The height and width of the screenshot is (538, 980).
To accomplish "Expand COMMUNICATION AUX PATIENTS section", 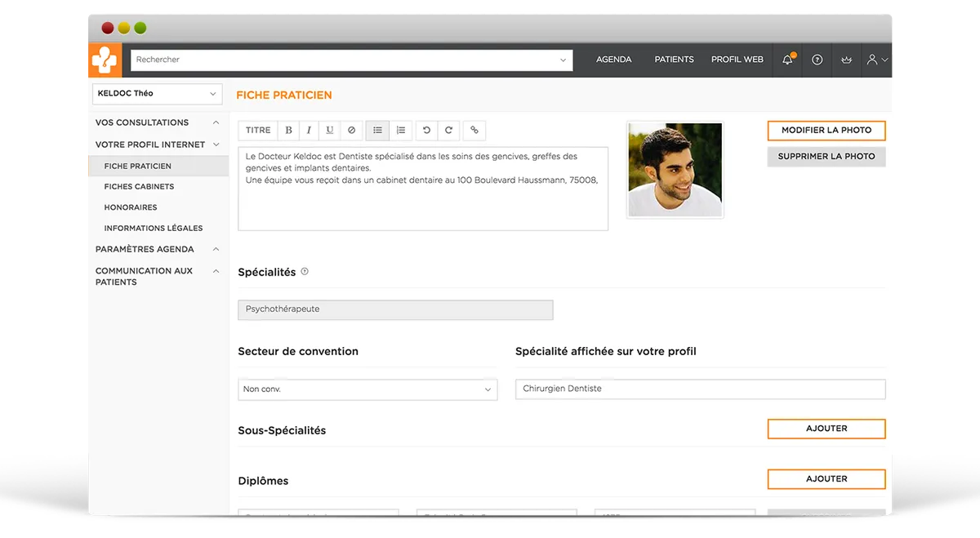I will [157, 276].
